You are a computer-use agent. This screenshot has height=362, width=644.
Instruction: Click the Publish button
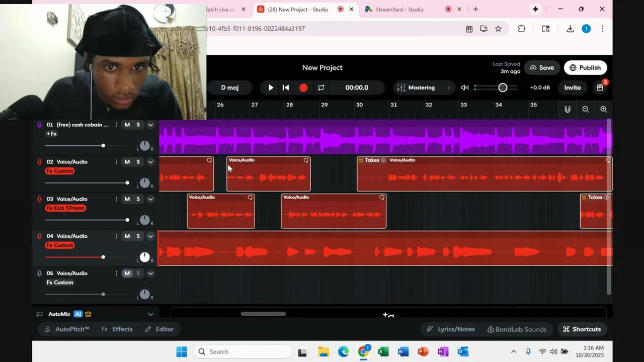click(x=585, y=67)
